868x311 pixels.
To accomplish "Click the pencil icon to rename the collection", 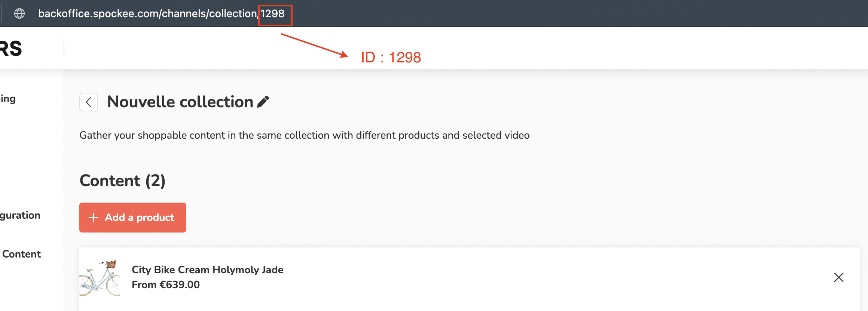I will tap(263, 102).
